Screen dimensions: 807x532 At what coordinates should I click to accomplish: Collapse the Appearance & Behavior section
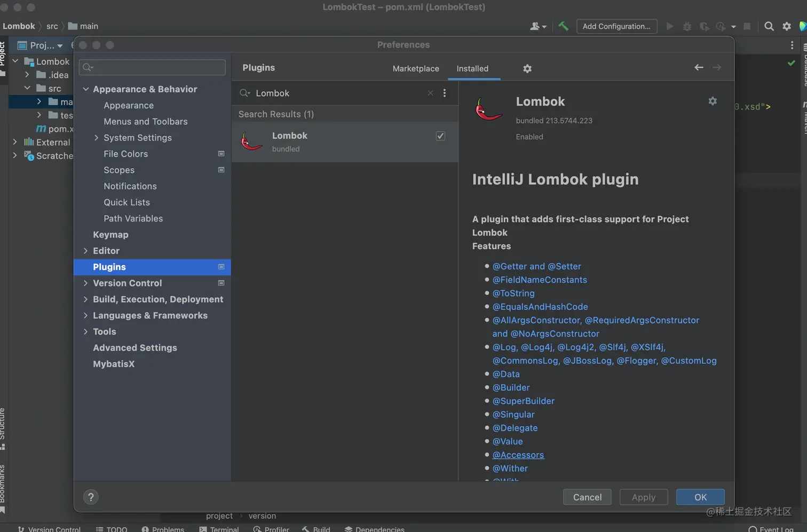point(85,89)
